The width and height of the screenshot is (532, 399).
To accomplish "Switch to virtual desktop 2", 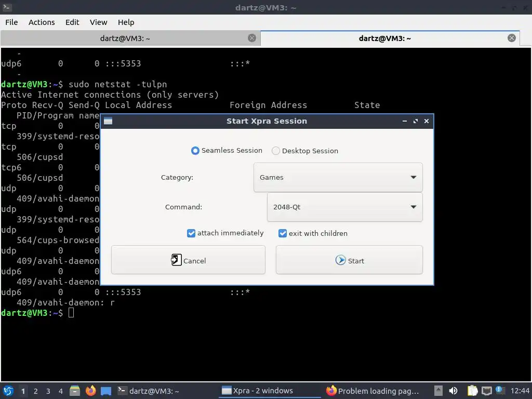I will point(35,391).
